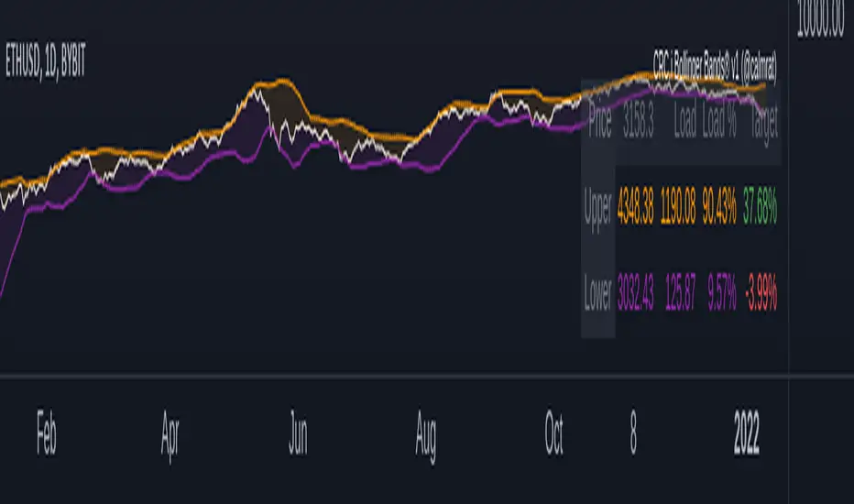Click the orange band peak near June

coord(282,82)
